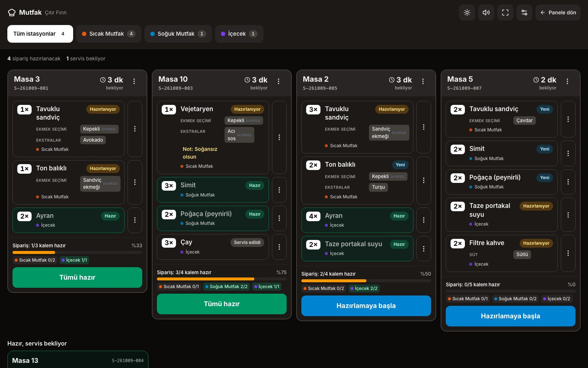Image resolution: width=588 pixels, height=368 pixels.
Task: Switch to the İçecek station tab
Action: [239, 34]
